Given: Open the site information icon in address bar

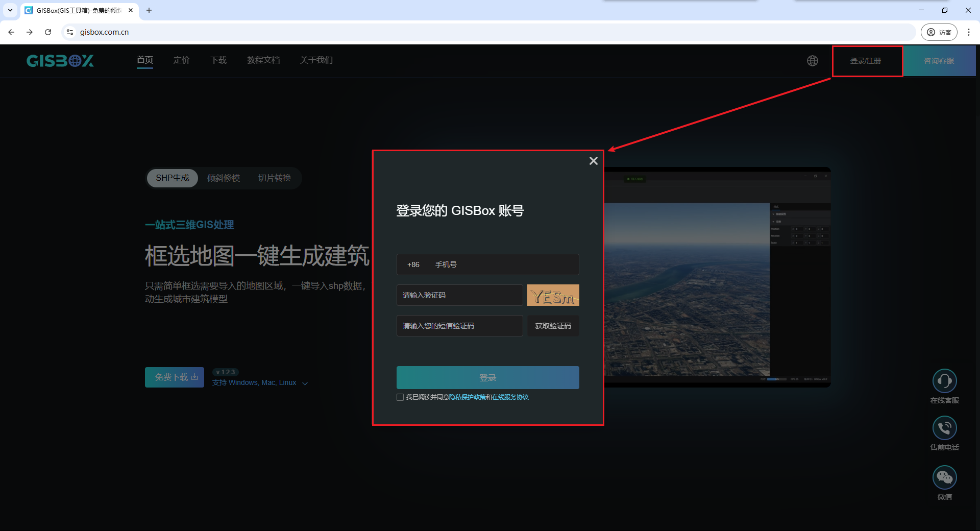Looking at the screenshot, I should pos(70,32).
